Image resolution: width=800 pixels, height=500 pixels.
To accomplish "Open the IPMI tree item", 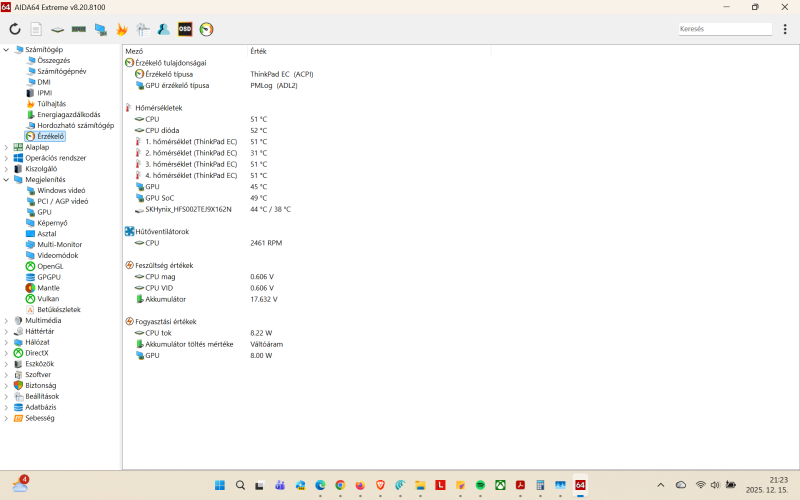I will pyautogui.click(x=45, y=93).
